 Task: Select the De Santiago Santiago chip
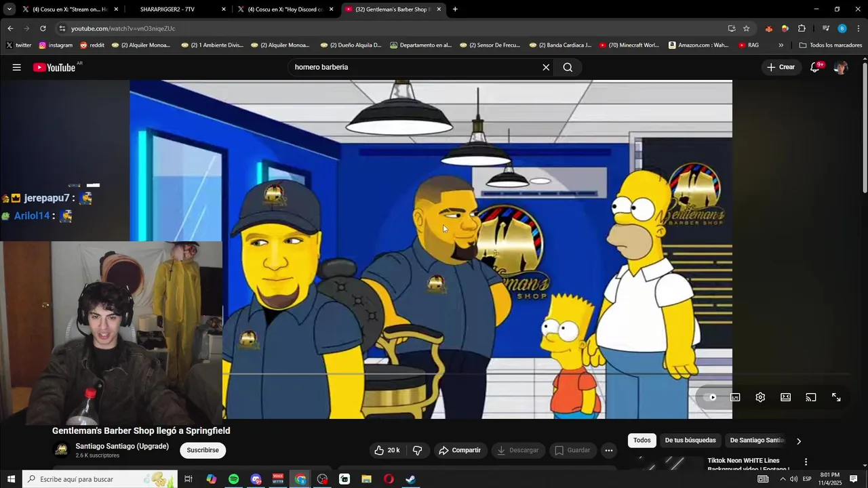(x=757, y=441)
